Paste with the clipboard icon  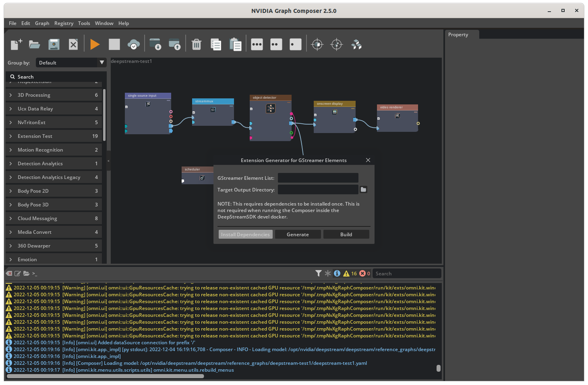click(235, 44)
